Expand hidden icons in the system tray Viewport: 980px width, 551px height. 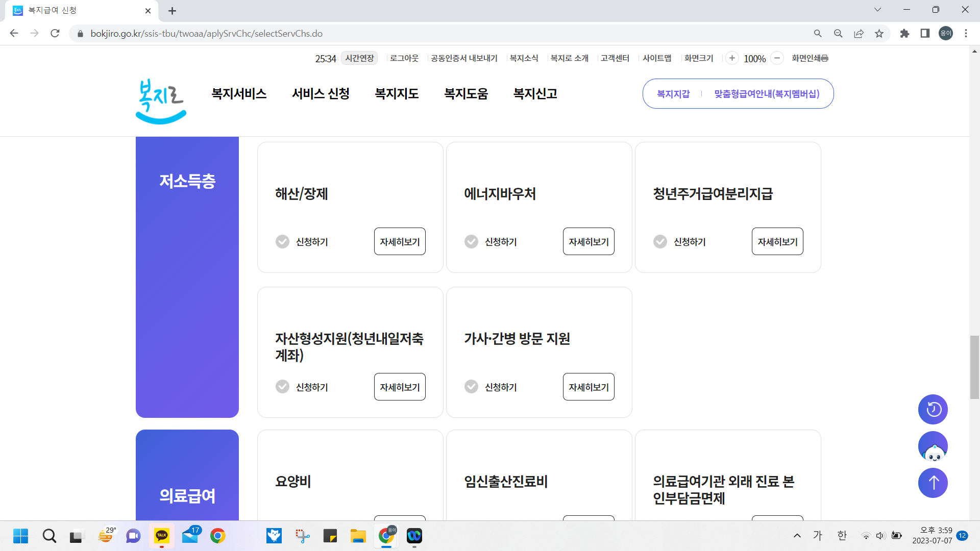click(x=797, y=536)
